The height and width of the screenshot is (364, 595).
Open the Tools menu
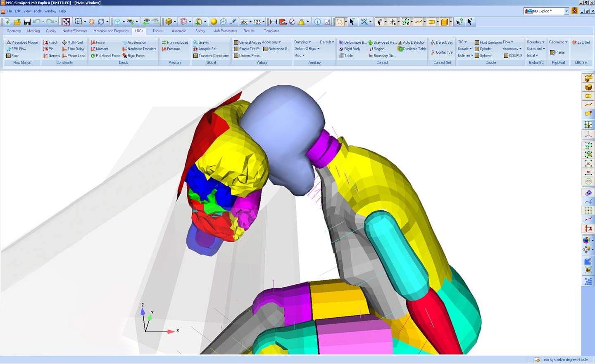coord(37,11)
